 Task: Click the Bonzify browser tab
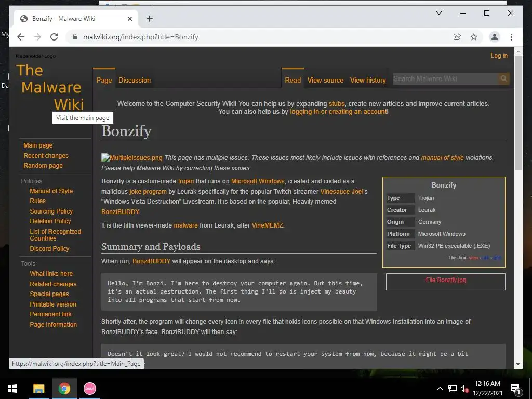[x=76, y=19]
